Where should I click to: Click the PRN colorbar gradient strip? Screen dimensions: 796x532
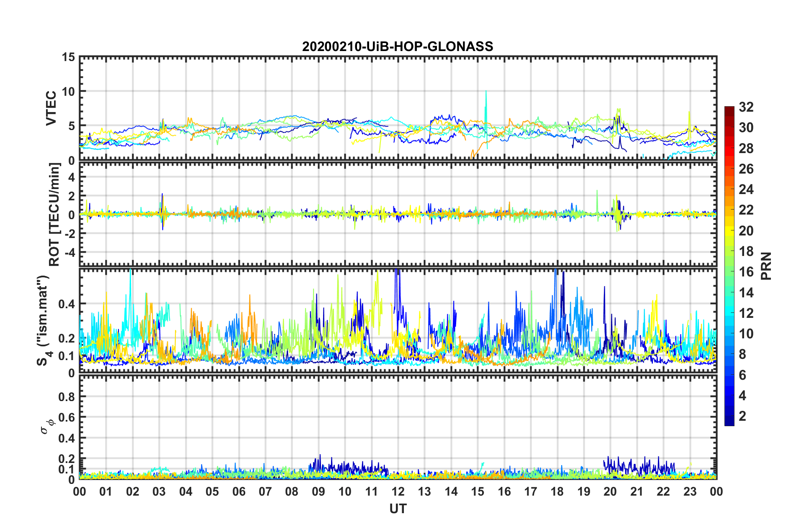point(729,266)
